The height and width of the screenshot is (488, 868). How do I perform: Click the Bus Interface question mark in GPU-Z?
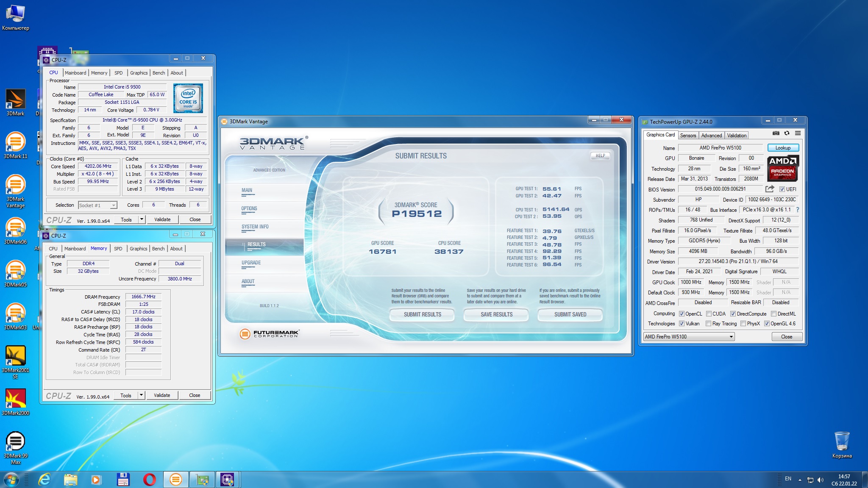(x=798, y=210)
